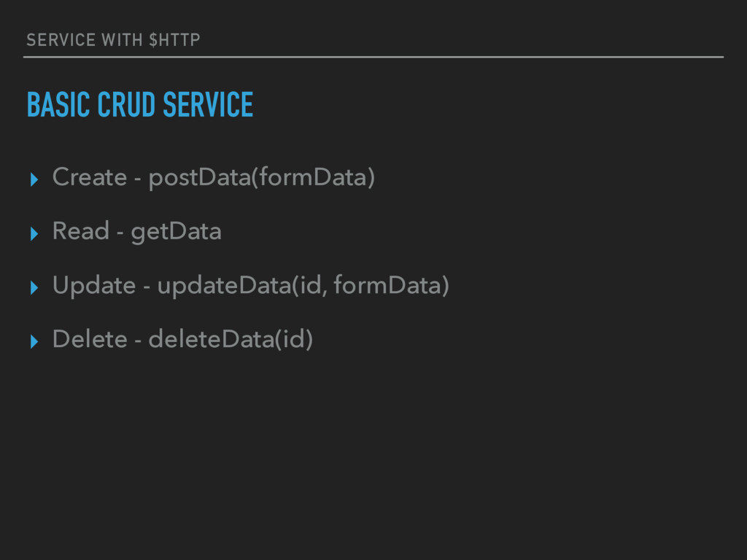Click the word Read in the second bullet

point(80,231)
